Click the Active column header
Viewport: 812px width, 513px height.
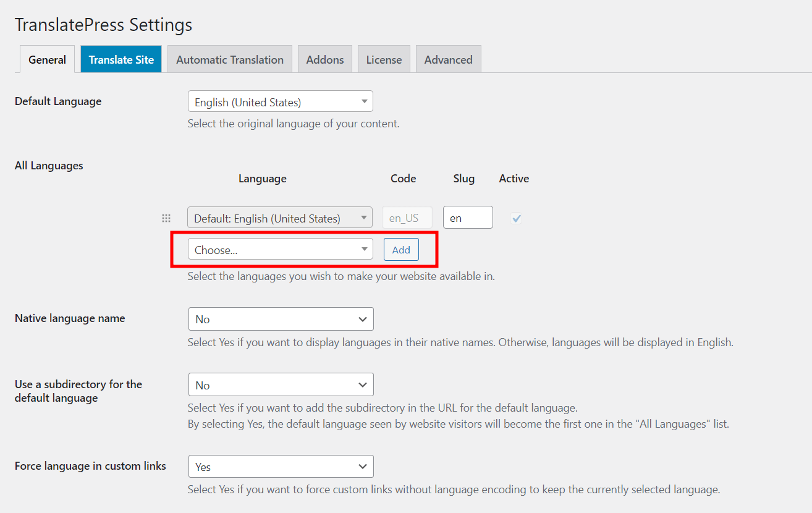pos(514,179)
